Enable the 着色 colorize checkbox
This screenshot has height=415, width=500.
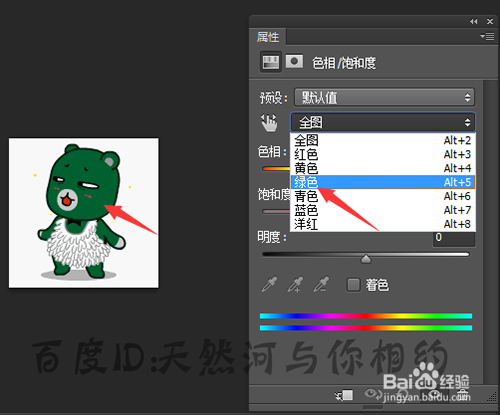pyautogui.click(x=353, y=285)
